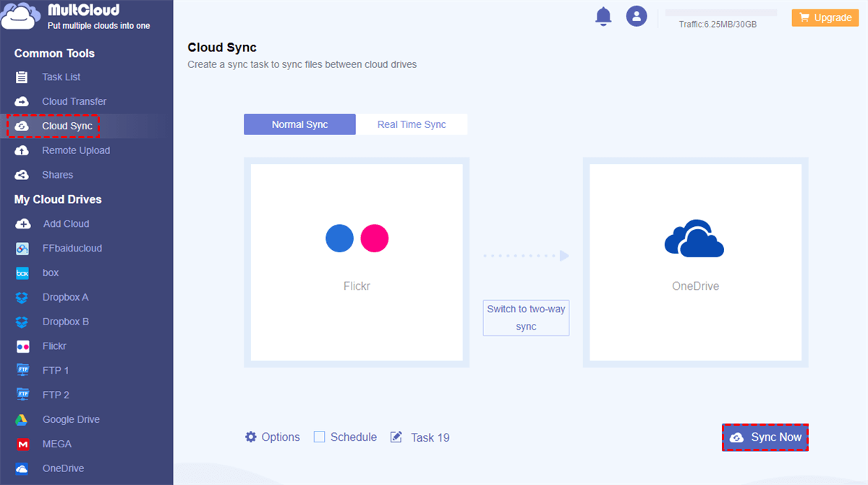Select the OneDrive destination box
The image size is (868, 485).
[695, 262]
